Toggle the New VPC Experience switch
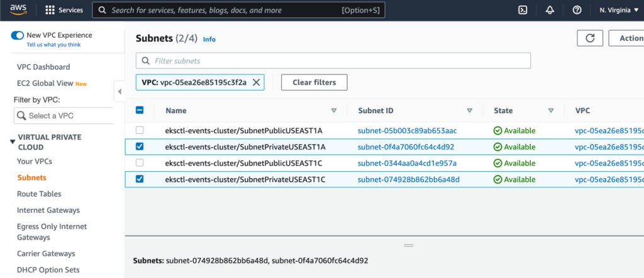Viewport: 644px width, 278px height. click(x=17, y=35)
